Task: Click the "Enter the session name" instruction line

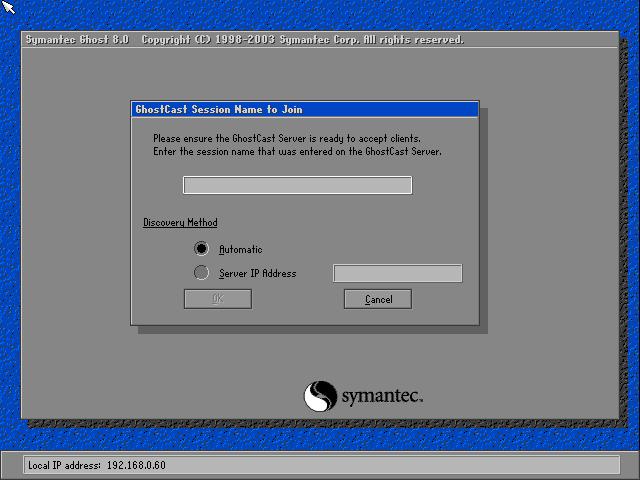Action: (x=298, y=151)
